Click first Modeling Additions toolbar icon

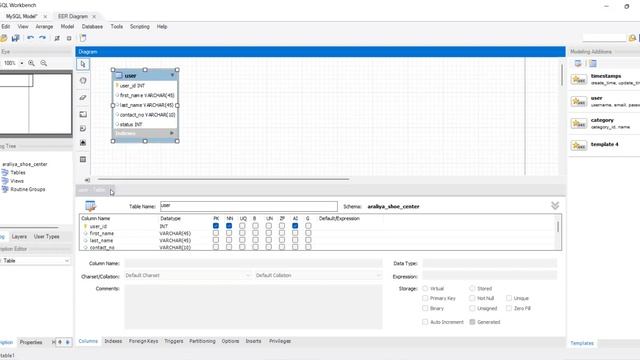[578, 63]
